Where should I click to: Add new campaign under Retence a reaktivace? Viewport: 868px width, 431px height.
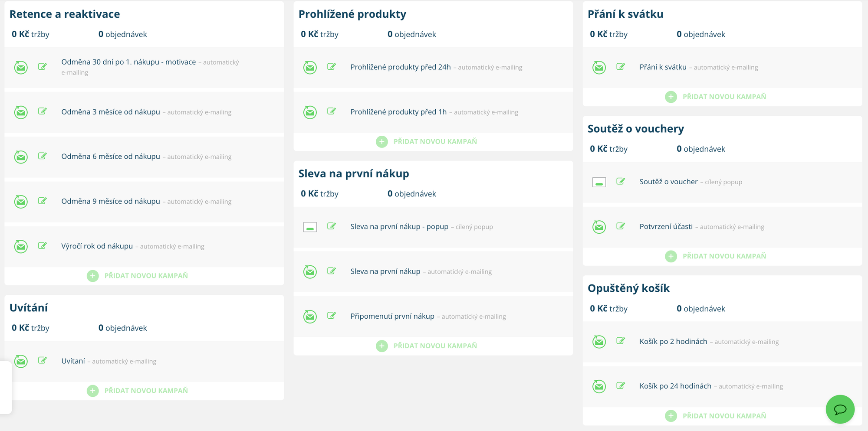point(146,276)
